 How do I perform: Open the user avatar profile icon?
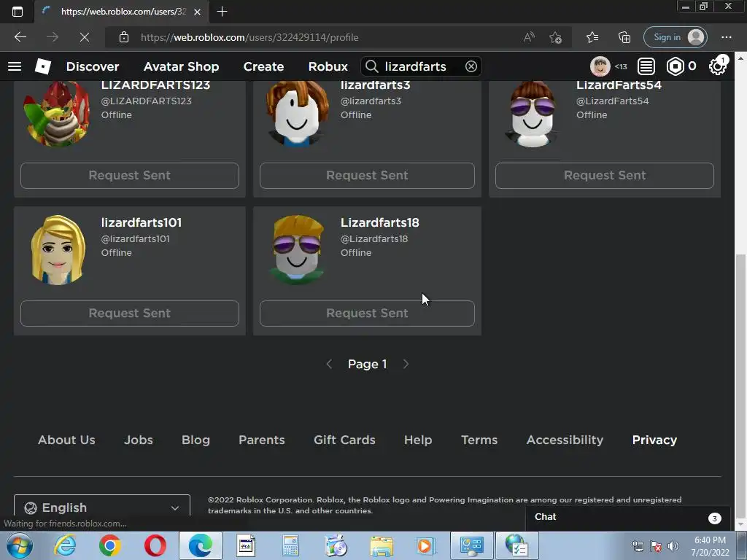(x=600, y=66)
